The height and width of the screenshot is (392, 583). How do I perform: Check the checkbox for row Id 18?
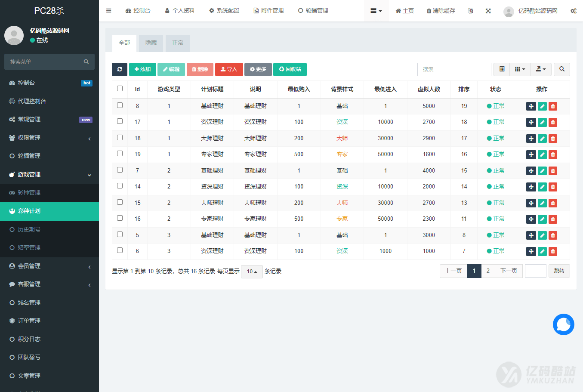(120, 138)
